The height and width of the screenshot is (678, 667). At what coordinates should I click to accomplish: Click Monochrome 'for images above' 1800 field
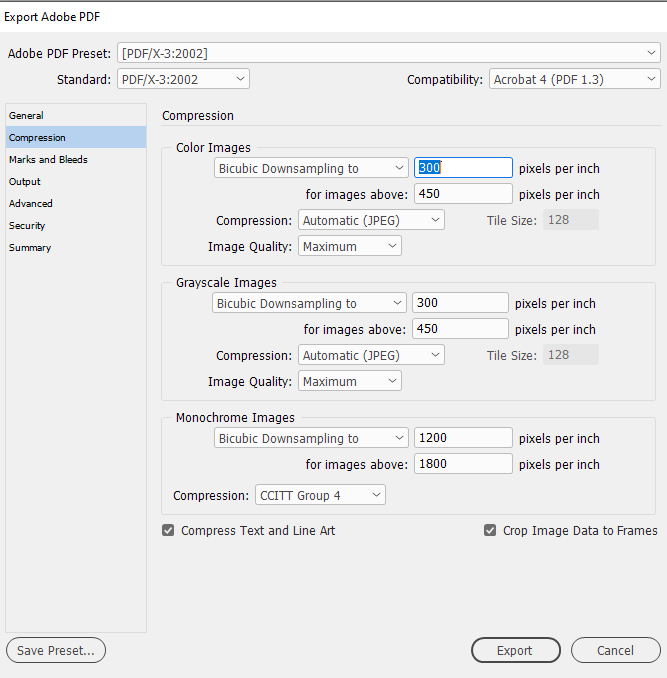[x=463, y=464]
